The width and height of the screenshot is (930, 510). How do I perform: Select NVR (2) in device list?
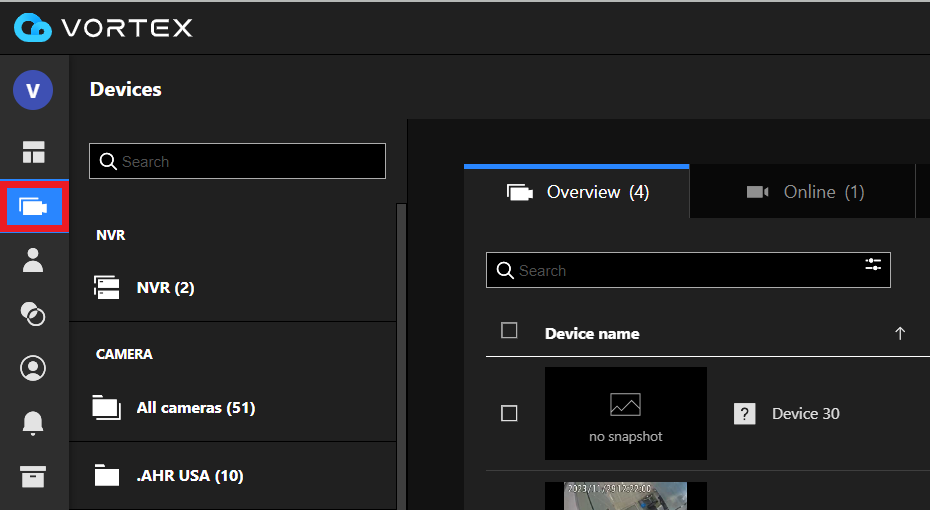(165, 288)
